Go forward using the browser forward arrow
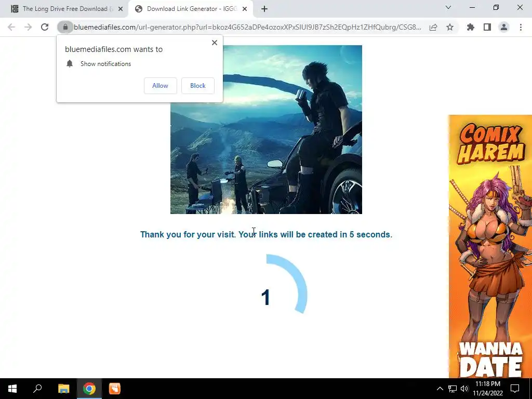Image resolution: width=532 pixels, height=399 pixels. pyautogui.click(x=28, y=27)
